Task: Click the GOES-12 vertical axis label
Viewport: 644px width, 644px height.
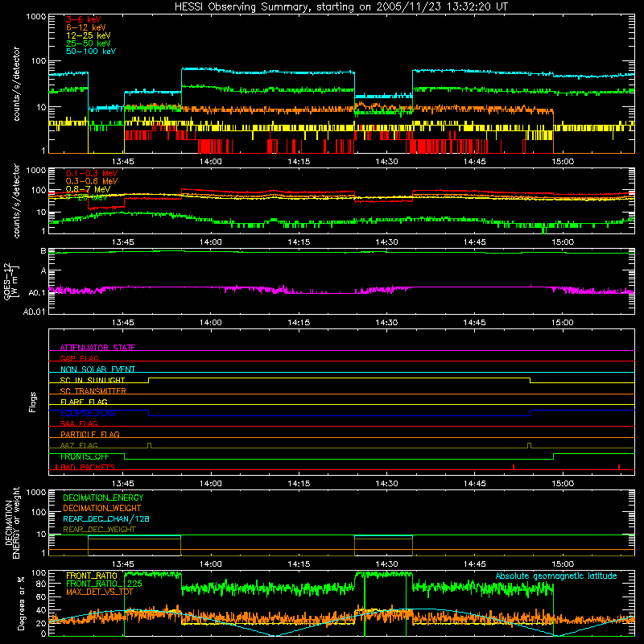Action: pyautogui.click(x=11, y=282)
